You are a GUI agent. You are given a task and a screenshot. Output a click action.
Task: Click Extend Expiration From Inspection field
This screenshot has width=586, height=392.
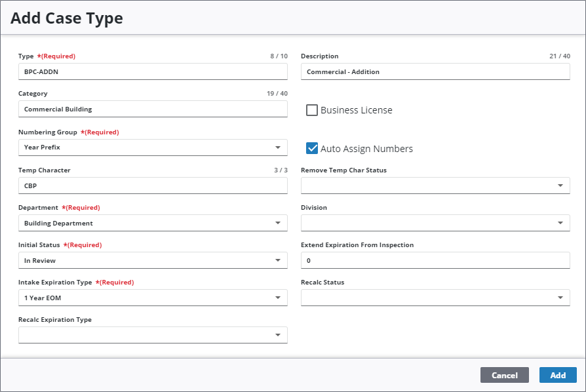coord(435,260)
